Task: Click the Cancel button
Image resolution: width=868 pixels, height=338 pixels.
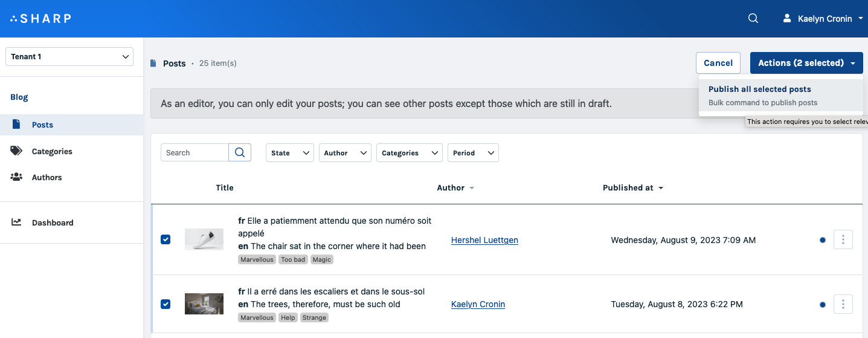Action: (718, 63)
